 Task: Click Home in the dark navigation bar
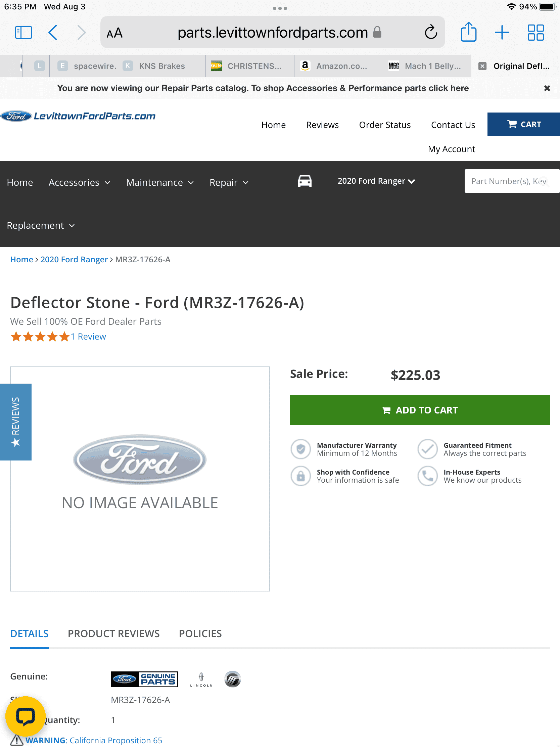point(20,182)
